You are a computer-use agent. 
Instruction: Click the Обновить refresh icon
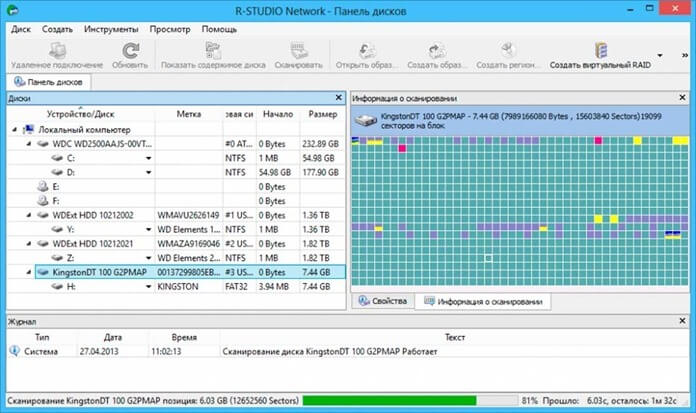coord(130,51)
